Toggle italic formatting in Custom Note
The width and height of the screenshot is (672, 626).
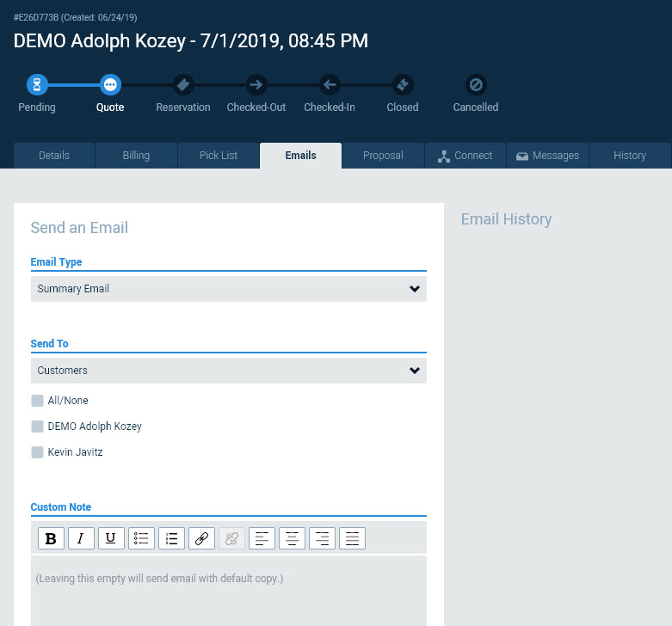(81, 538)
